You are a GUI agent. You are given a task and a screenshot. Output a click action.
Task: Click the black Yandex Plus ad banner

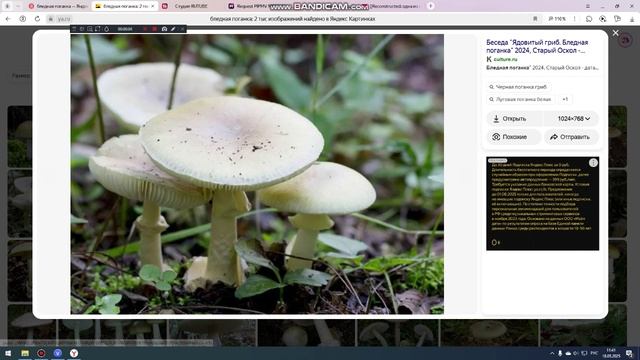pyautogui.click(x=542, y=203)
